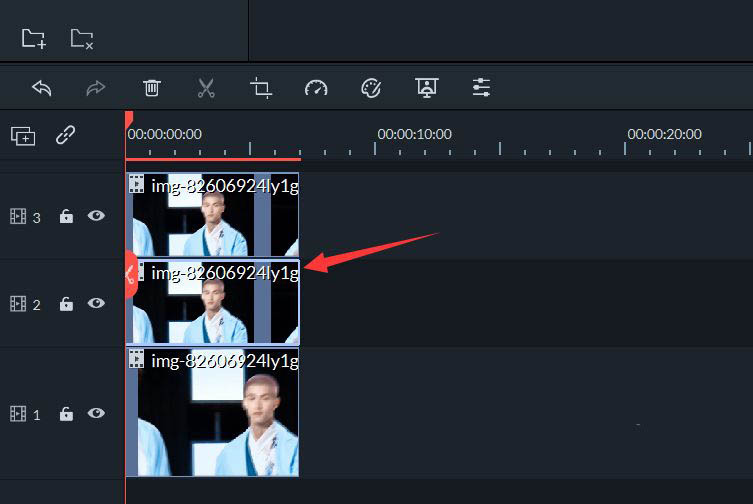The image size is (753, 504).
Task: Click the playhead handle at 00:00:00:00
Action: [129, 120]
